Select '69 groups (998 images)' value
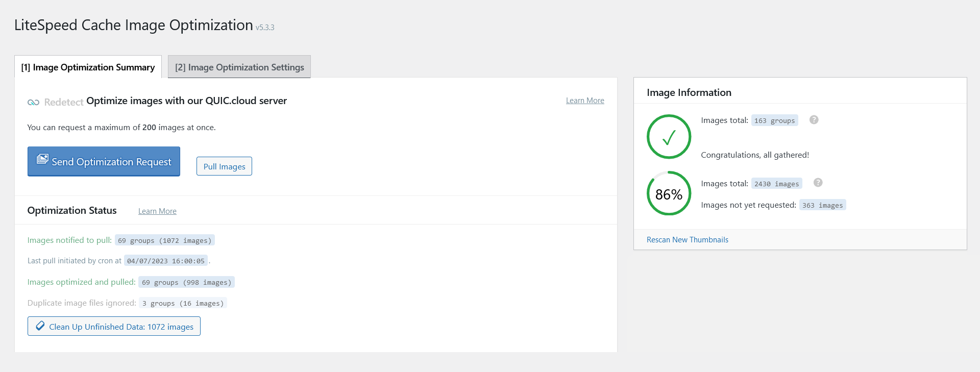980x372 pixels. click(x=186, y=282)
